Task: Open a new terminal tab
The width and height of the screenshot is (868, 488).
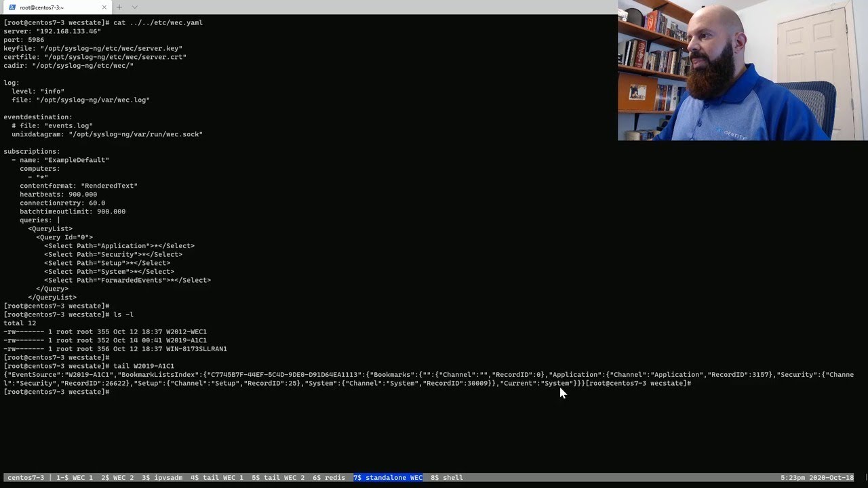Action: [119, 7]
